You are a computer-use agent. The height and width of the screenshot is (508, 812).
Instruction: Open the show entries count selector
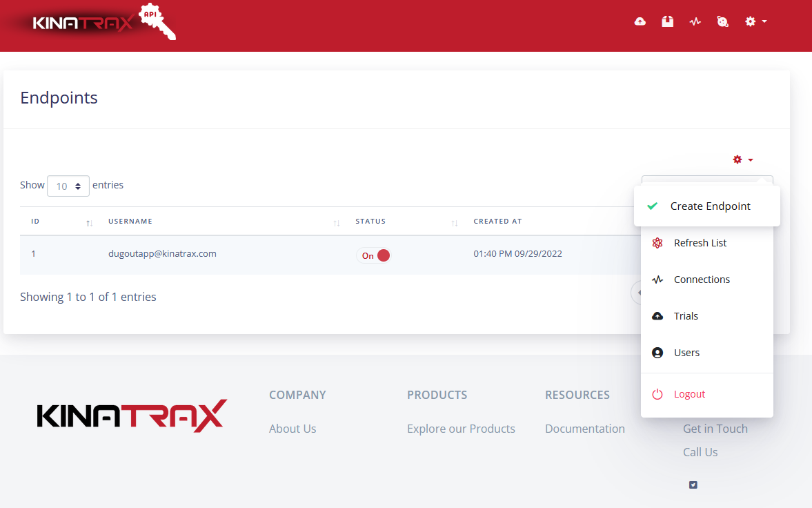click(x=68, y=186)
